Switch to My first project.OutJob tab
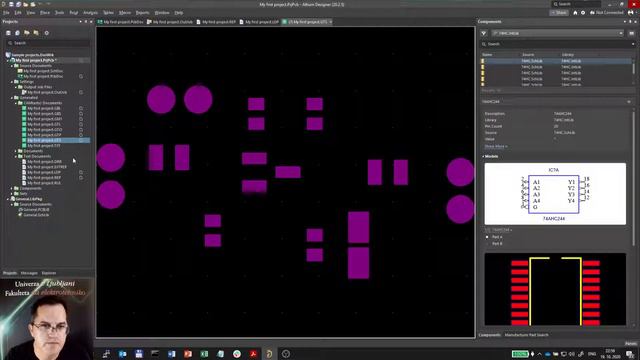The image size is (640, 360). click(x=170, y=22)
